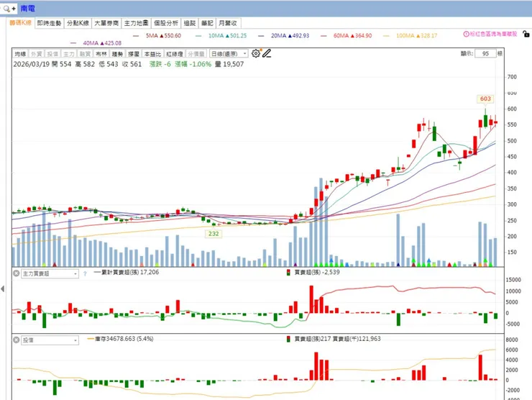Click the 量 19,507 volume text

(x=229, y=64)
